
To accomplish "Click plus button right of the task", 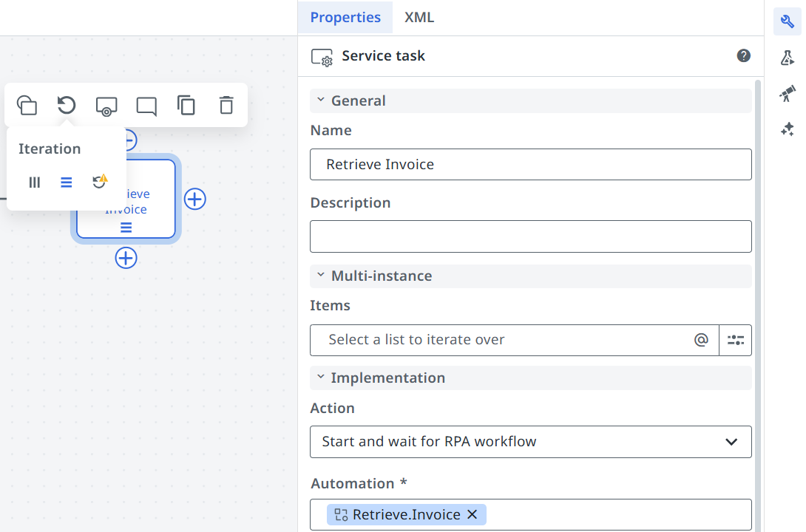I will 194,199.
